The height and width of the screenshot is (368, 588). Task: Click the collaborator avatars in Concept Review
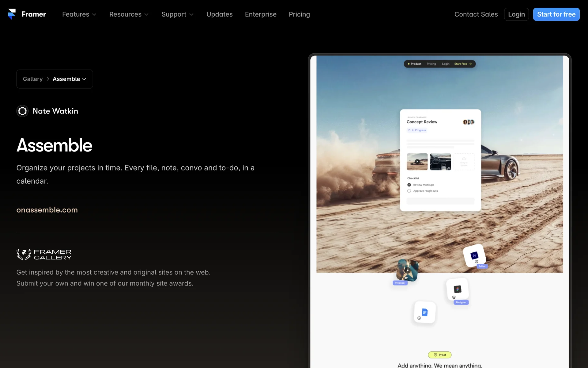pyautogui.click(x=468, y=122)
